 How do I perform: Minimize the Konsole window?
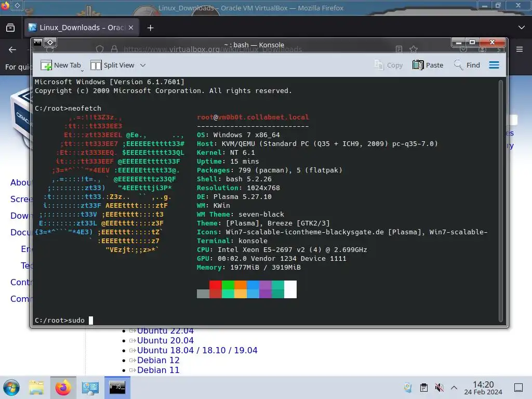pos(459,42)
